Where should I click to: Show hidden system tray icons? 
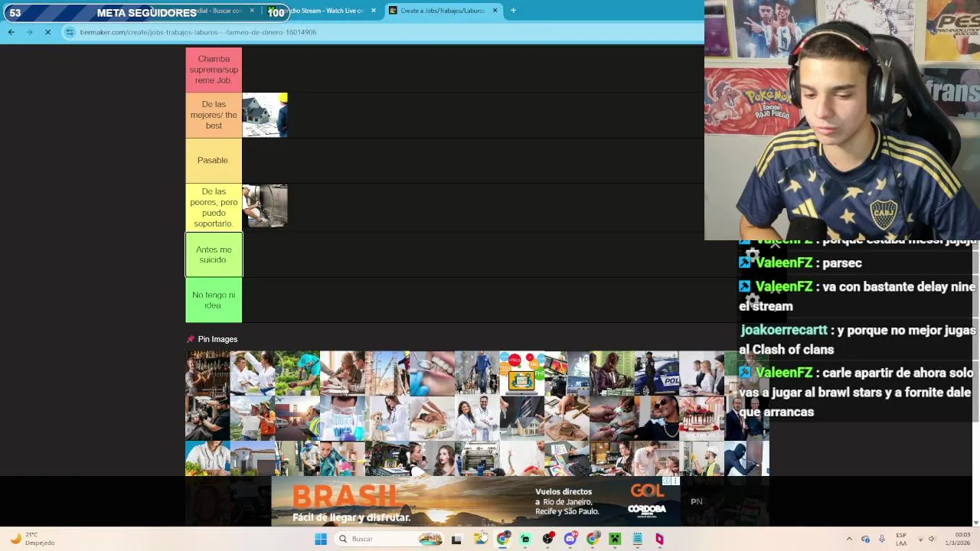[848, 539]
